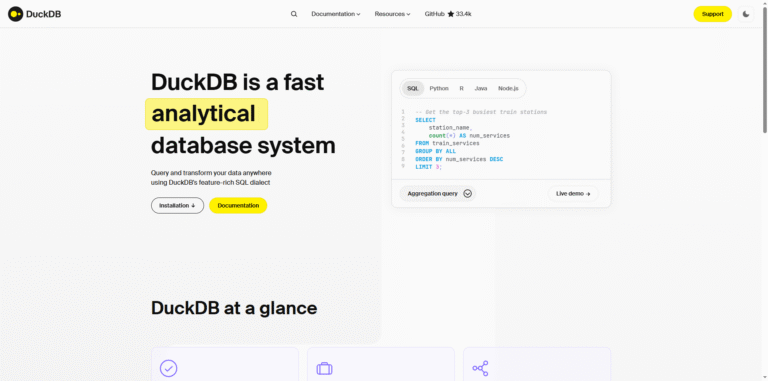Image resolution: width=768 pixels, height=381 pixels.
Task: Click the 'LIMIT 3;' code line
Action: [x=429, y=167]
